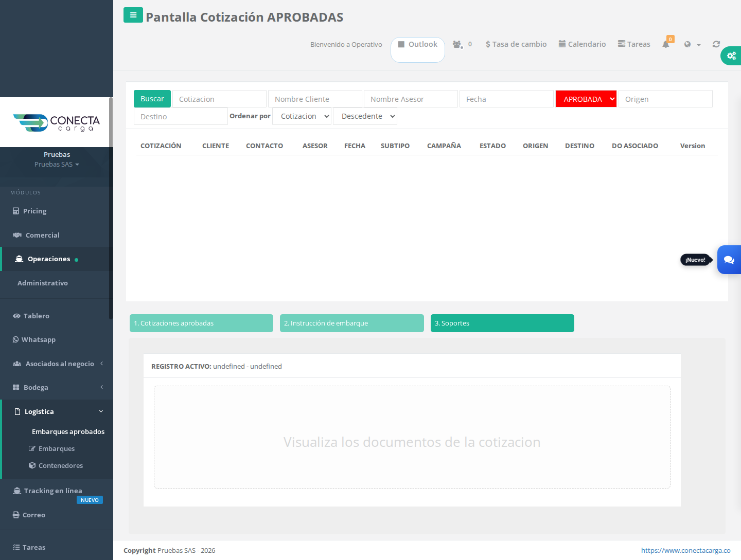Open the Ordenar por Cotizacion dropdown
The height and width of the screenshot is (560, 741).
302,116
